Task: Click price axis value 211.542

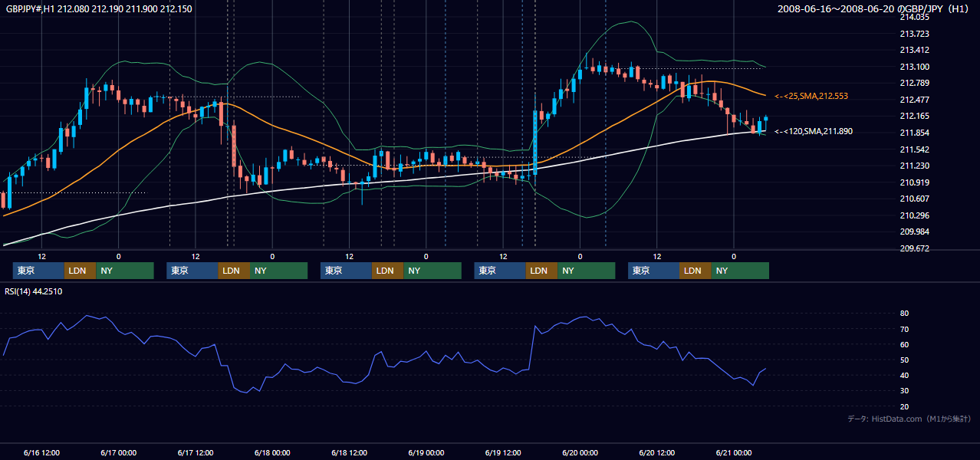Action: [914, 149]
